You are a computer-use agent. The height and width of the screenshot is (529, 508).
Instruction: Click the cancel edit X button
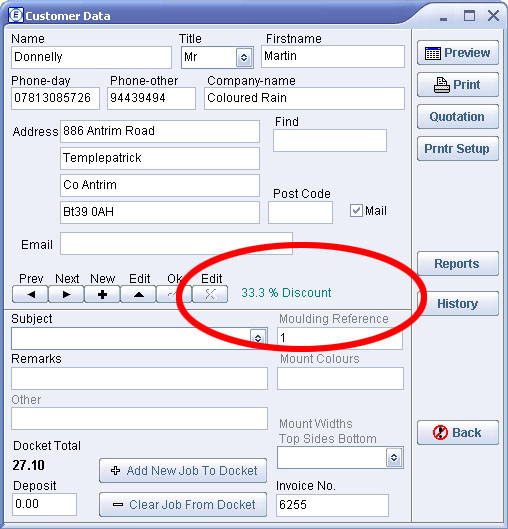tap(210, 294)
